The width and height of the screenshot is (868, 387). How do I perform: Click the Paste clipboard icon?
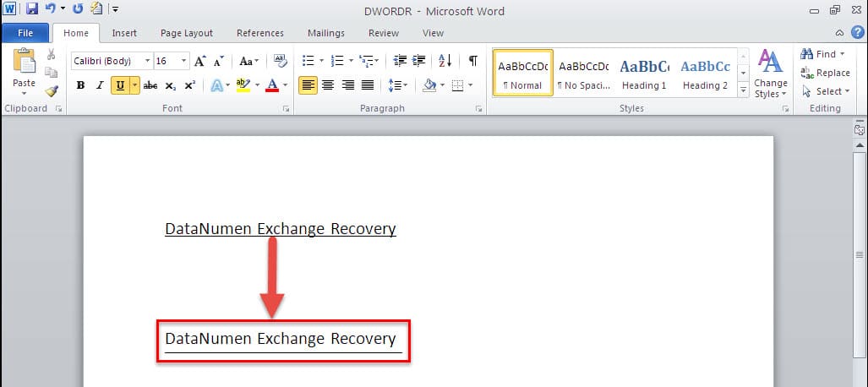24,61
